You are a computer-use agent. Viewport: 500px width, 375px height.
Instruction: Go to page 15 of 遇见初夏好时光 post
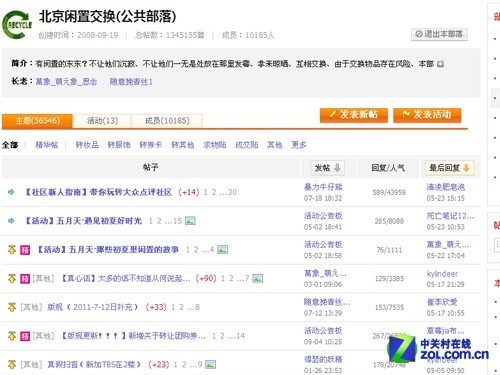coord(177,221)
